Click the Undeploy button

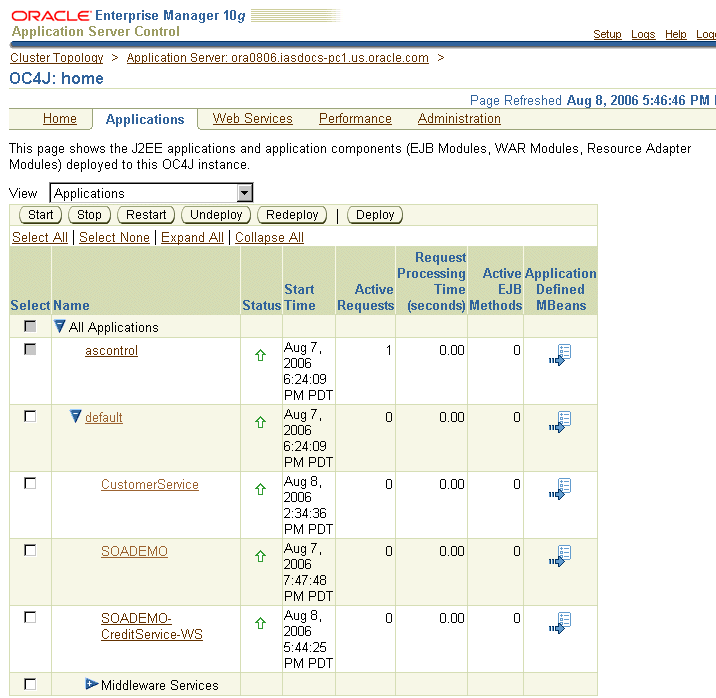[216, 215]
